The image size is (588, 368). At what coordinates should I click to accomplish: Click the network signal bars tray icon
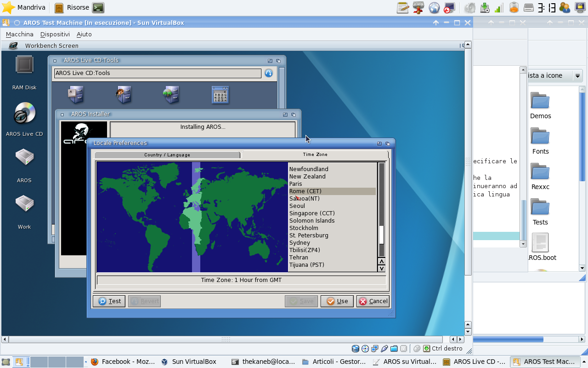(x=499, y=7)
